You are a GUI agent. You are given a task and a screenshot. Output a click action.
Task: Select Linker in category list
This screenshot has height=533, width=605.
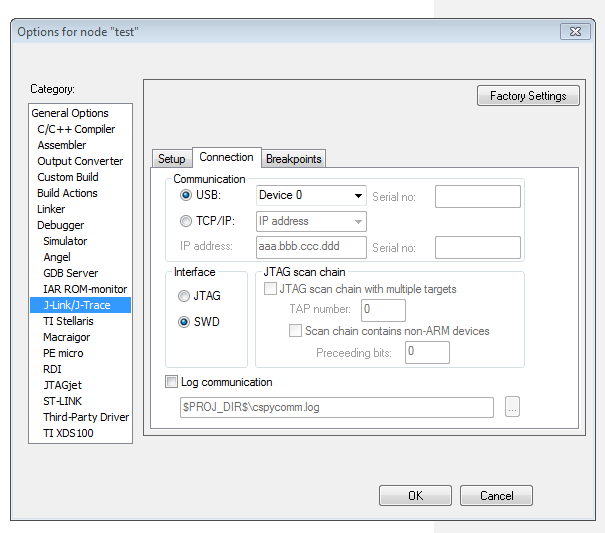pos(51,209)
